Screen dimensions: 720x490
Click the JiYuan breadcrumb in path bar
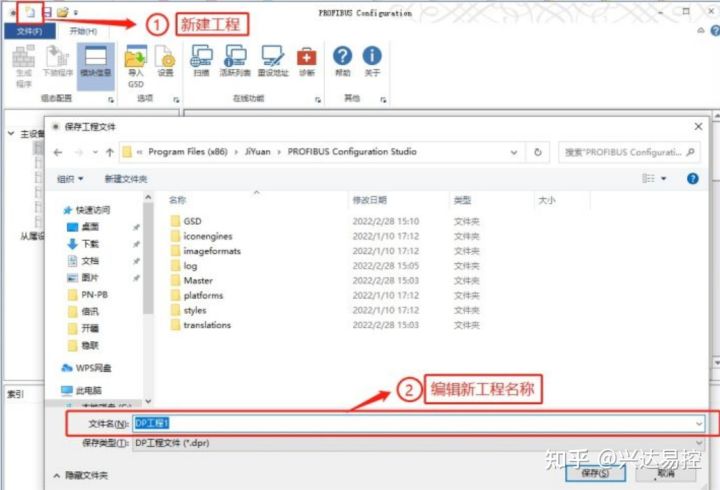coord(257,152)
